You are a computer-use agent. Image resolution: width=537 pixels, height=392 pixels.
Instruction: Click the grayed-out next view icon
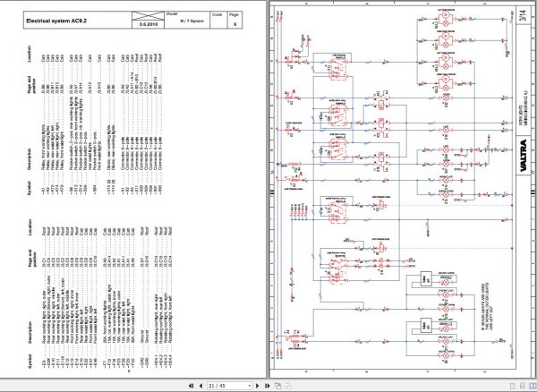coord(288,386)
